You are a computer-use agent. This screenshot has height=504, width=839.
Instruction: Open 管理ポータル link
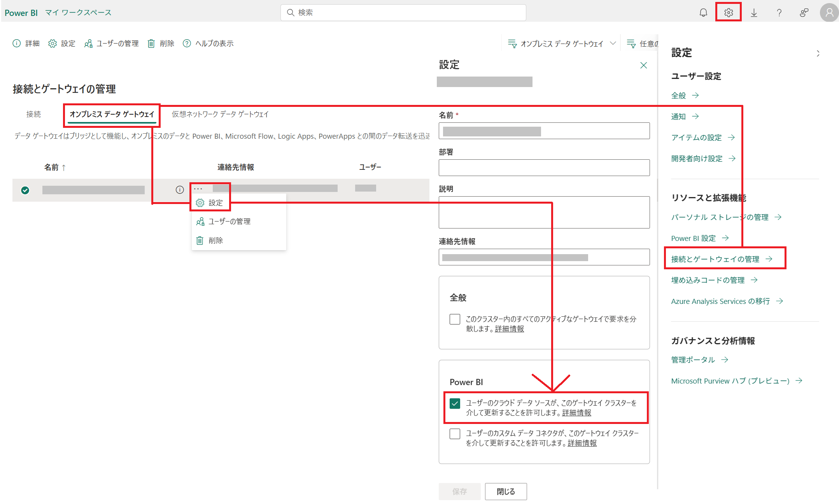pos(699,359)
